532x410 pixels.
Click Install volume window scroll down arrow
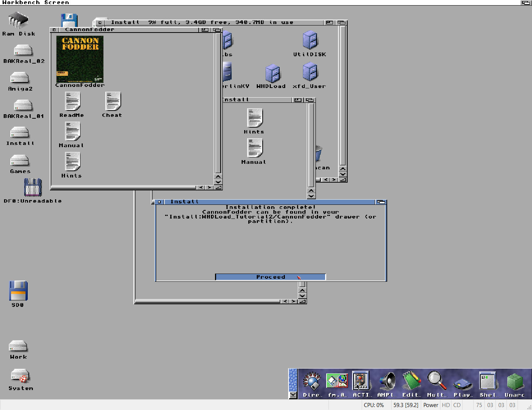343,174
